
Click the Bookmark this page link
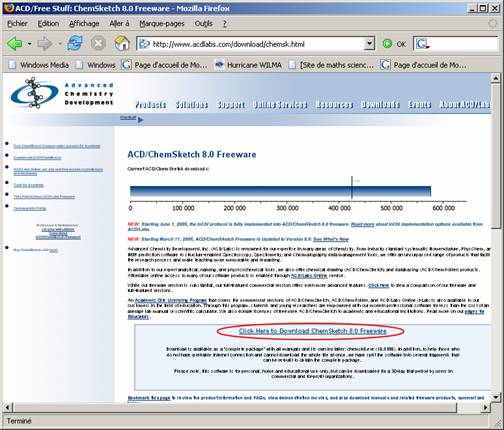[x=149, y=398]
